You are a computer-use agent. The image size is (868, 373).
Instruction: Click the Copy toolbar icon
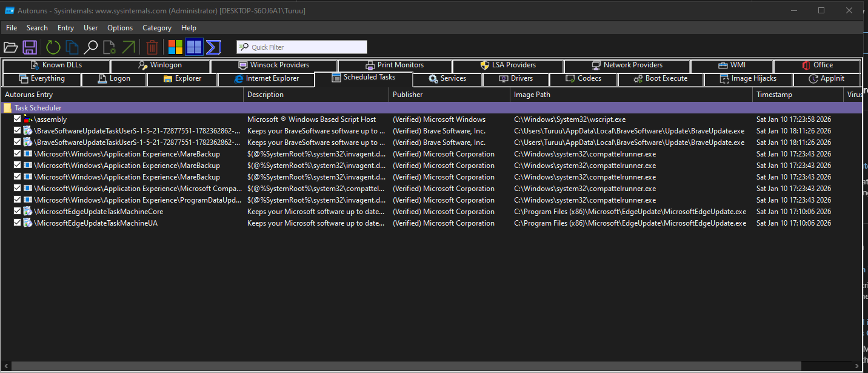(72, 47)
